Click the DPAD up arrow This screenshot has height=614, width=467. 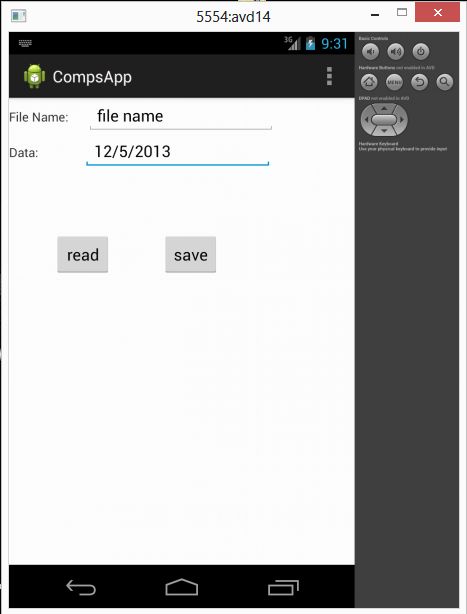384,108
